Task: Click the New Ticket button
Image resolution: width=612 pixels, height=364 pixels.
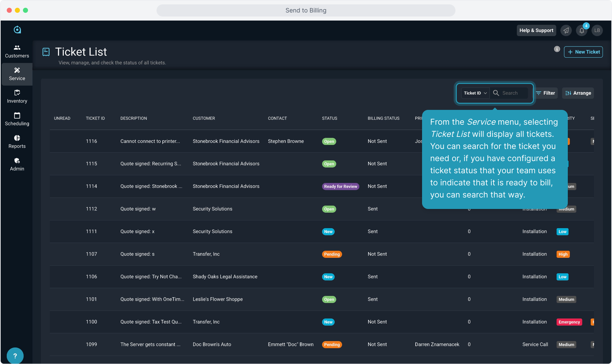Action: click(x=583, y=52)
